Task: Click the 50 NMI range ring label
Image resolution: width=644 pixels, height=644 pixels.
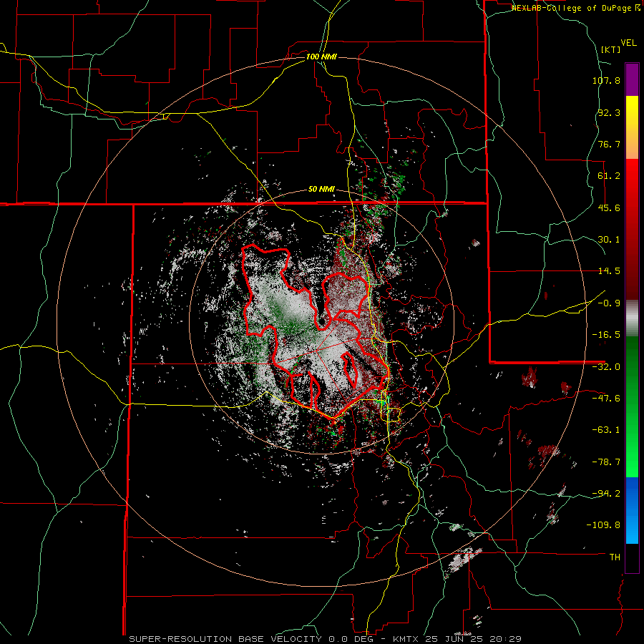Action: pyautogui.click(x=321, y=190)
